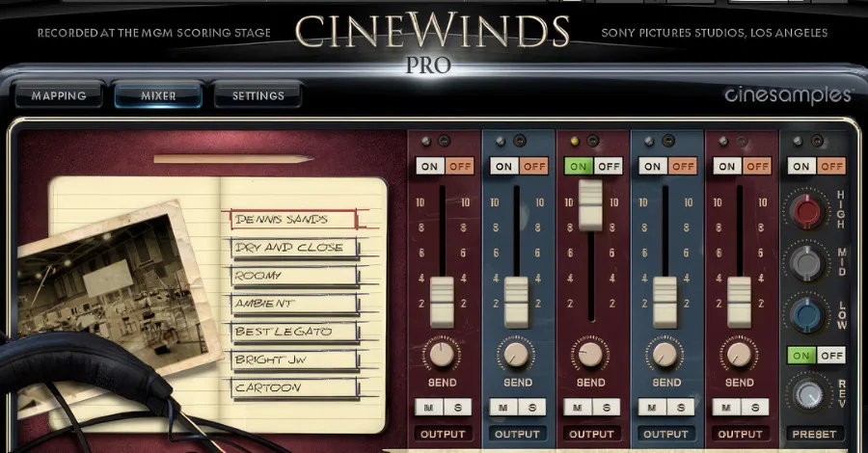This screenshot has width=868, height=453.
Task: Turn the first mixer channel ON
Action: (429, 167)
